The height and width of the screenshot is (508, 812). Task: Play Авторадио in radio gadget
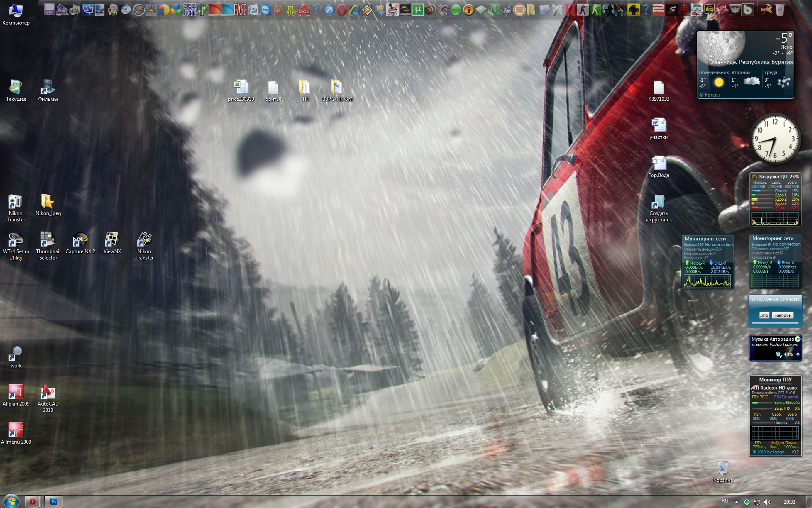[x=798, y=339]
